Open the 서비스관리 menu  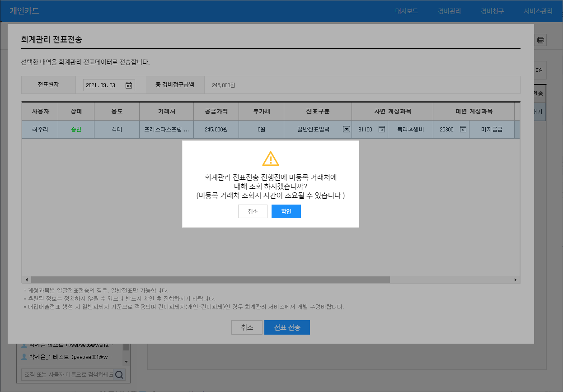pos(538,11)
